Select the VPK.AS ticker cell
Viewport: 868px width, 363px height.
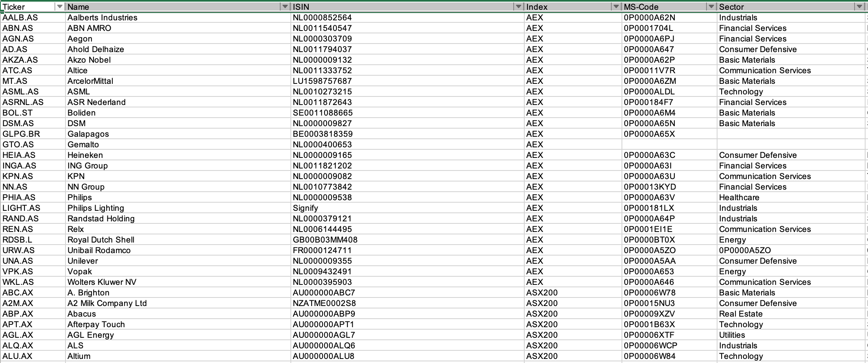(x=33, y=271)
